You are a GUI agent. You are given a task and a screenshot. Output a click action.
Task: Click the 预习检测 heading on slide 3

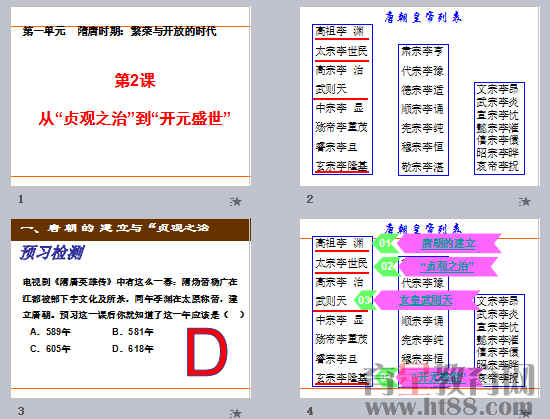coord(52,253)
